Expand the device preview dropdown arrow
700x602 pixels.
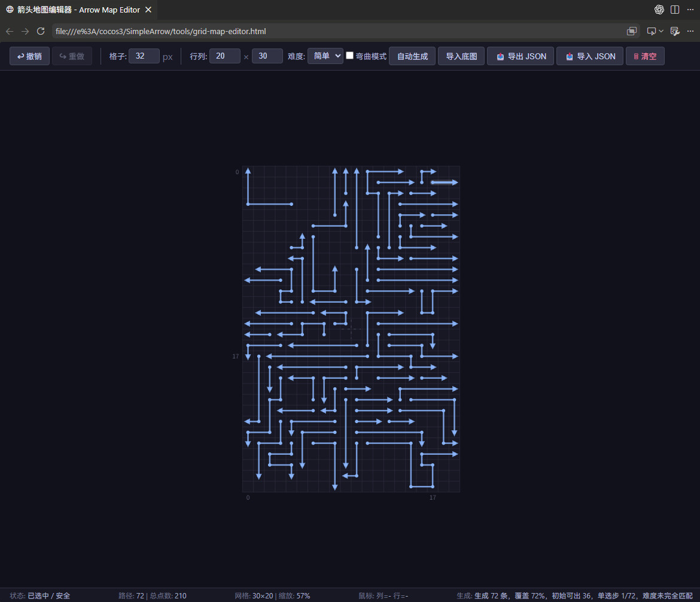coord(661,31)
